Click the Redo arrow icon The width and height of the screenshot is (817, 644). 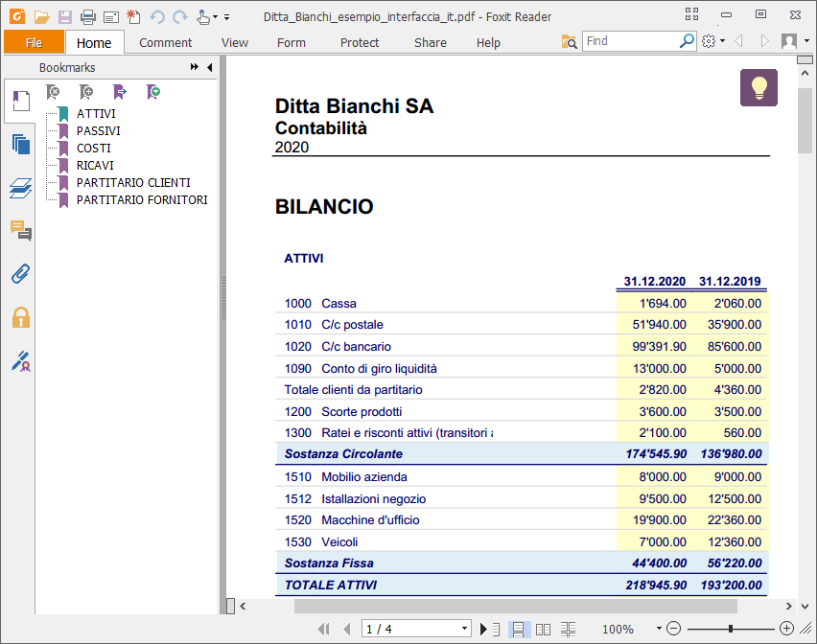pos(179,17)
